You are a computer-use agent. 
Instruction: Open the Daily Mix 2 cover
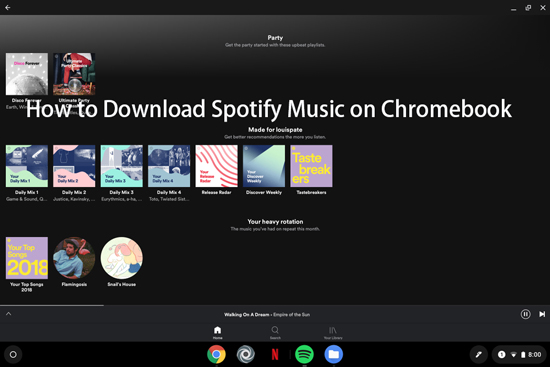74,166
